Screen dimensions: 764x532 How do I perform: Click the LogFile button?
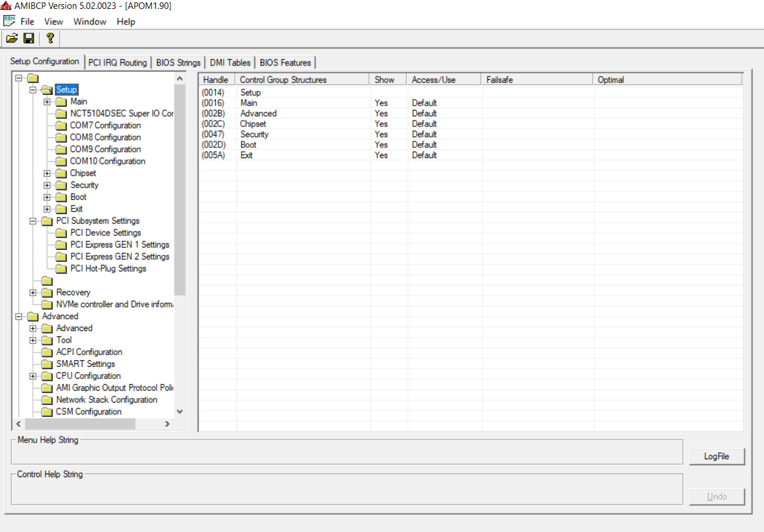pos(717,456)
